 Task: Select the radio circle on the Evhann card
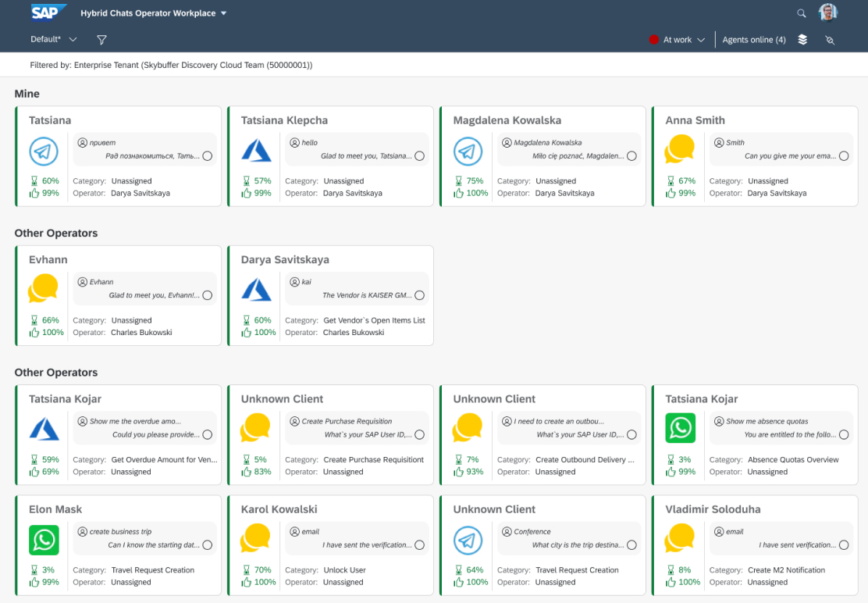[208, 295]
